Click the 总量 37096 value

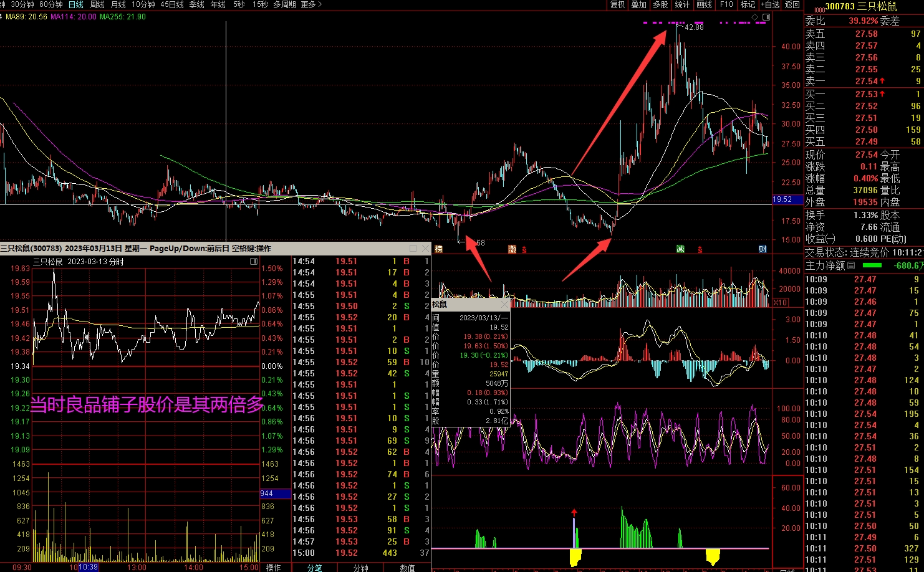[865, 190]
